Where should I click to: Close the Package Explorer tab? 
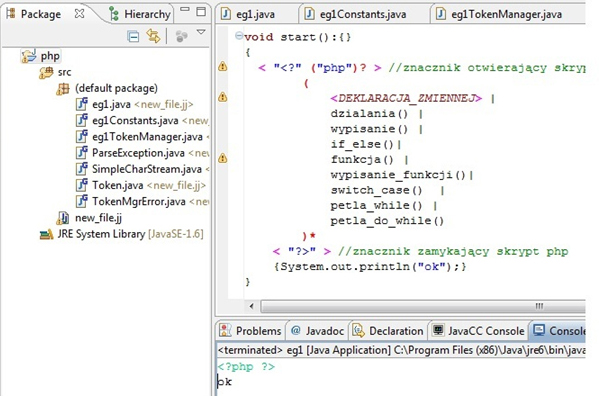click(x=79, y=14)
